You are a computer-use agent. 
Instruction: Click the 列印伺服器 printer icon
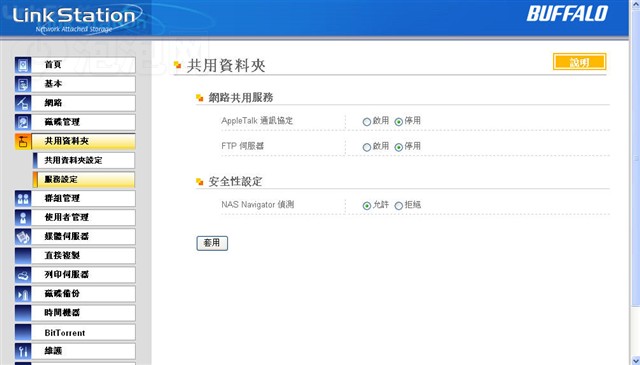click(23, 275)
